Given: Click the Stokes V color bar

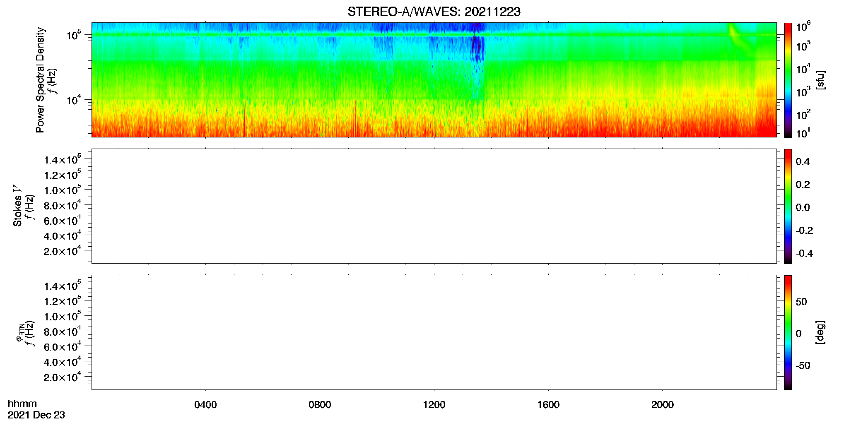Looking at the screenshot, I should click(788, 206).
